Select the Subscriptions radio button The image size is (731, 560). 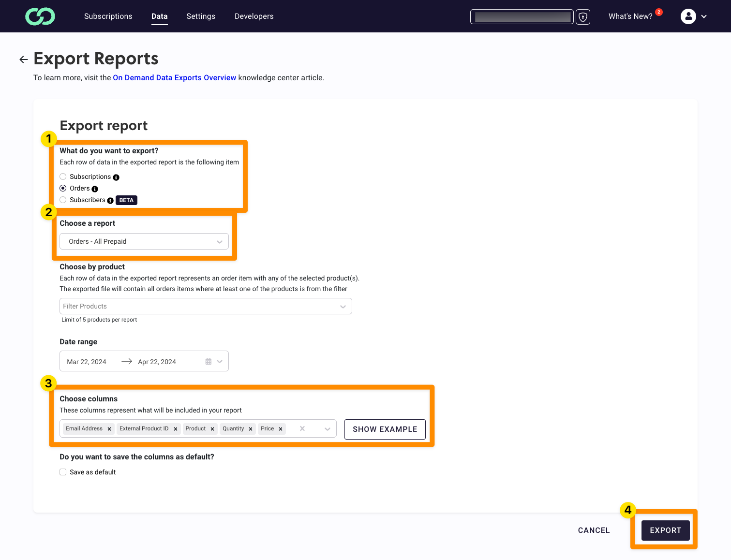pos(63,177)
